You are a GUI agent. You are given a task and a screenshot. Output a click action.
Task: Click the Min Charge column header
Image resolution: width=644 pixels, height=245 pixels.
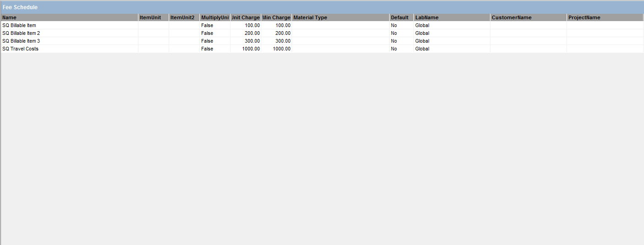276,17
